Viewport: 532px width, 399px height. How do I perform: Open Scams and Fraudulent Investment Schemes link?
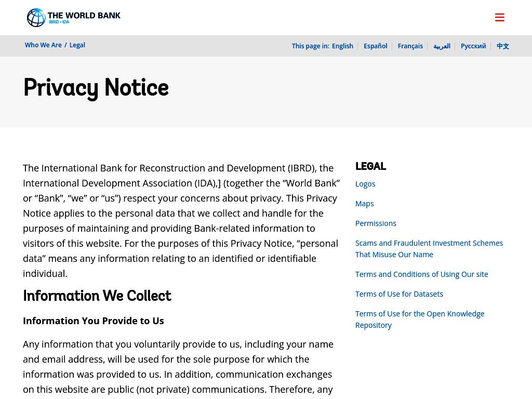tap(429, 249)
